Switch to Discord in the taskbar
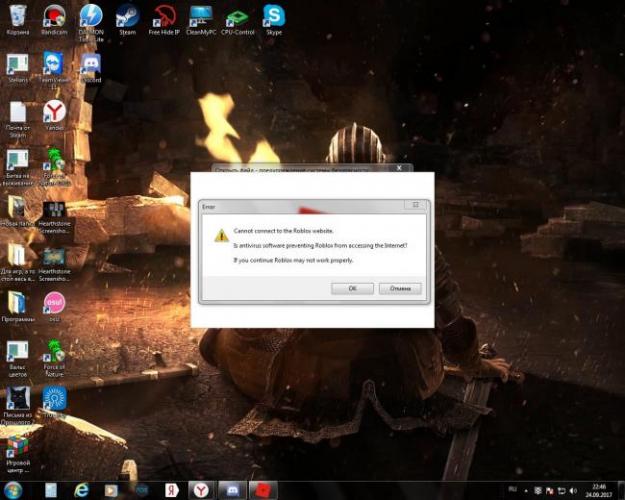The width and height of the screenshot is (625, 500). click(x=232, y=490)
